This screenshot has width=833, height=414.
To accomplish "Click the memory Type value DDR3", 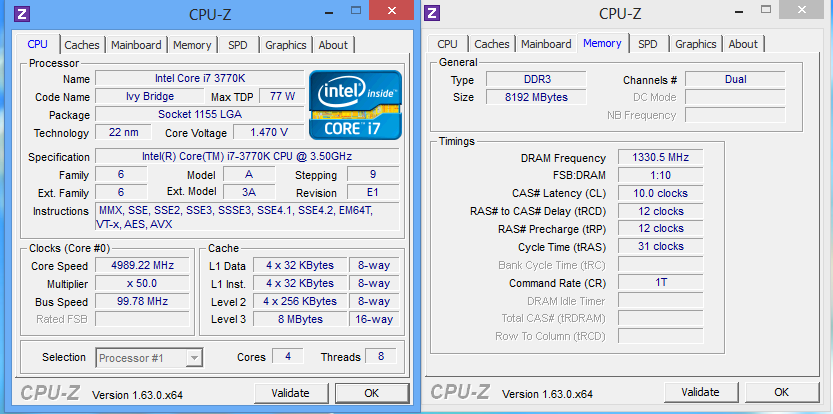I will click(x=537, y=79).
